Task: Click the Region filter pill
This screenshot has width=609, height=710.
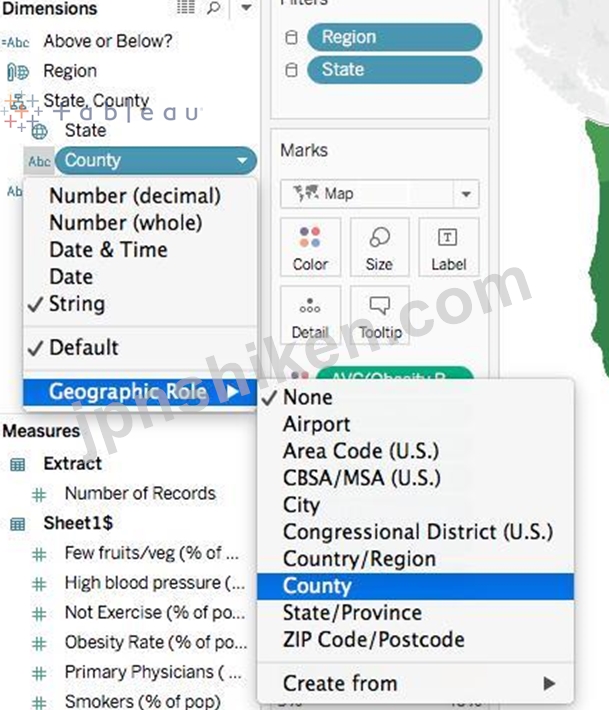Action: (x=394, y=37)
